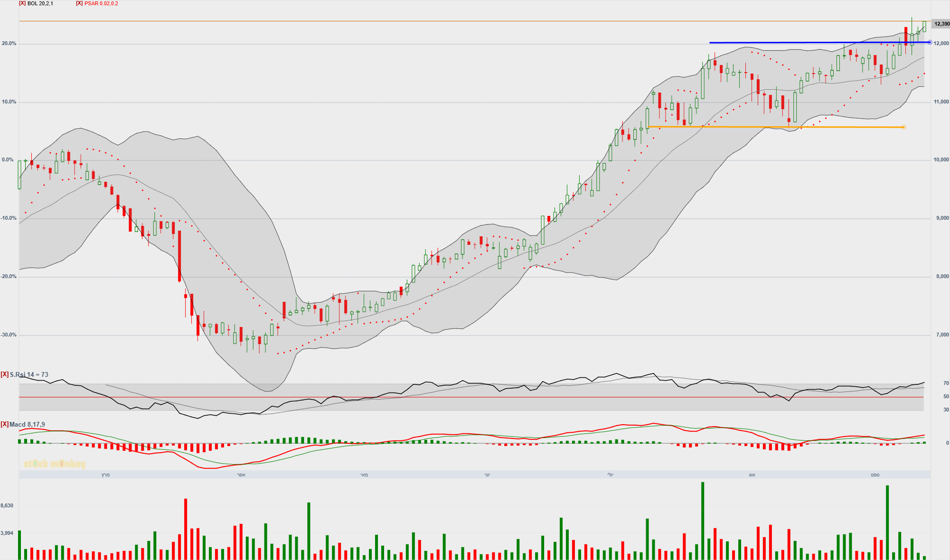This screenshot has height=560, width=950.
Task: Select the אפר month on the time axis
Action: point(241,475)
